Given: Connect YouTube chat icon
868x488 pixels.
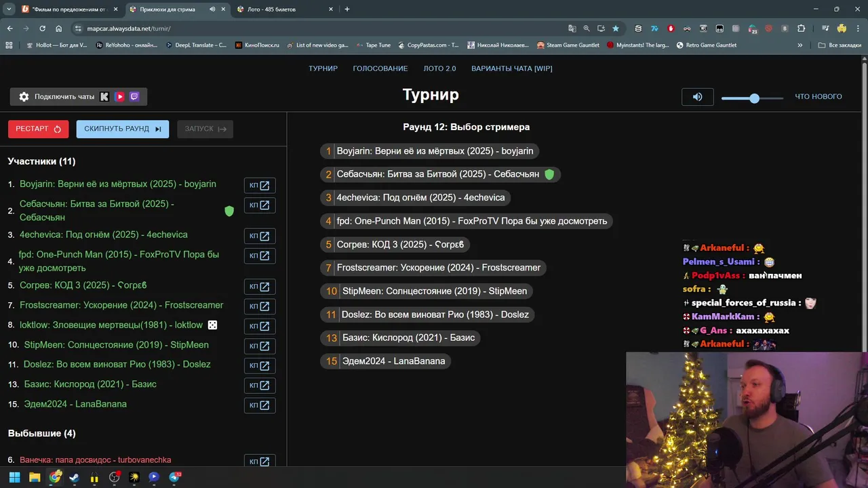Looking at the screenshot, I should point(120,97).
